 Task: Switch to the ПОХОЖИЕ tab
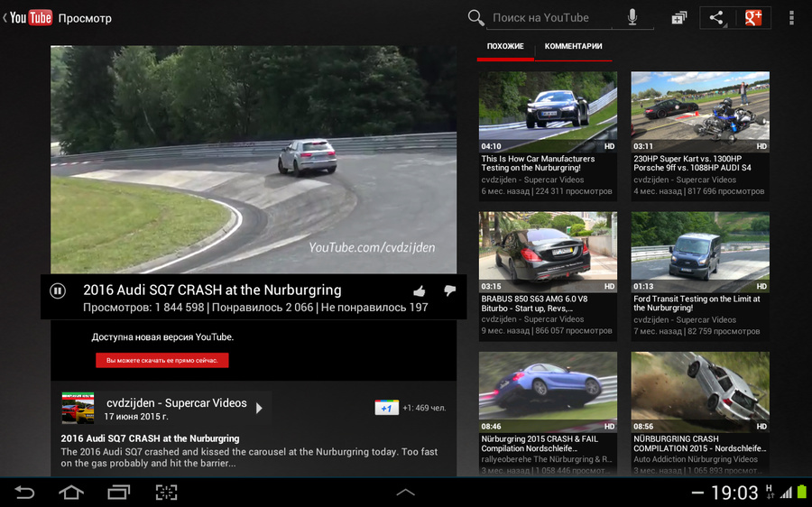(505, 47)
